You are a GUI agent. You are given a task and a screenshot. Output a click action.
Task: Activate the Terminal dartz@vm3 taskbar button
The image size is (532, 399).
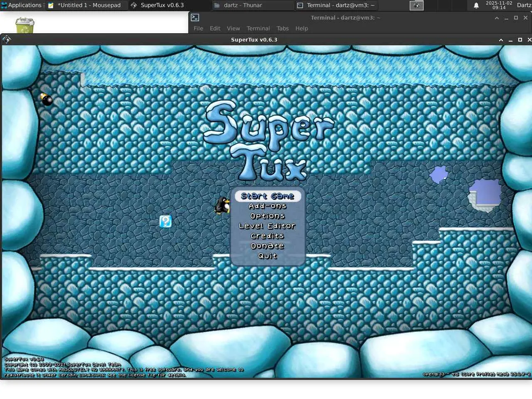pyautogui.click(x=336, y=5)
